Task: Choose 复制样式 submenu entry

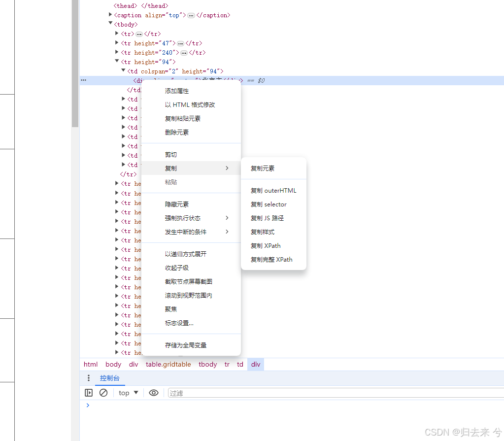Action: pyautogui.click(x=273, y=232)
